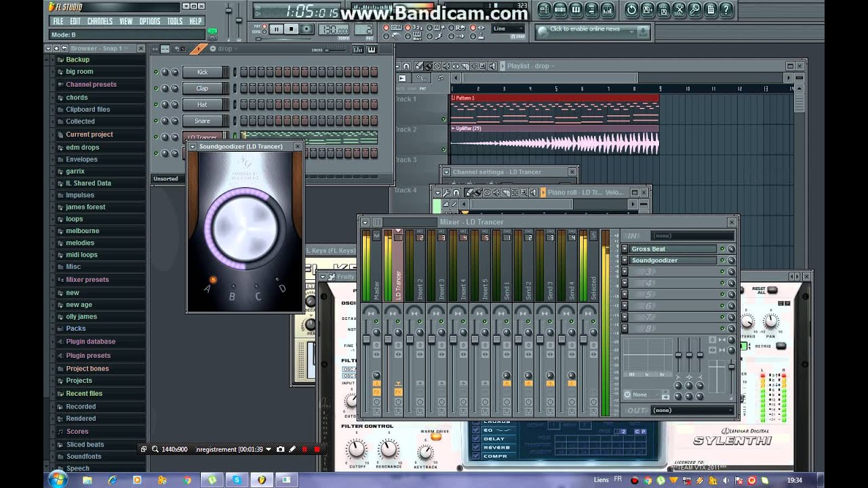Image resolution: width=868 pixels, height=488 pixels.
Task: Select the Snare channel button
Action: (x=203, y=121)
